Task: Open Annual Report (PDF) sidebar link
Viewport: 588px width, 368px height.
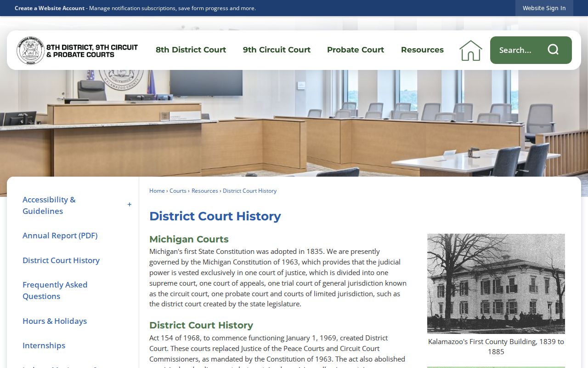Action: point(60,236)
